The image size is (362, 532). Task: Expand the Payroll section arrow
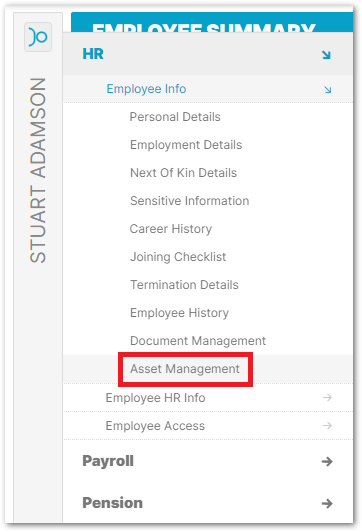click(x=327, y=461)
